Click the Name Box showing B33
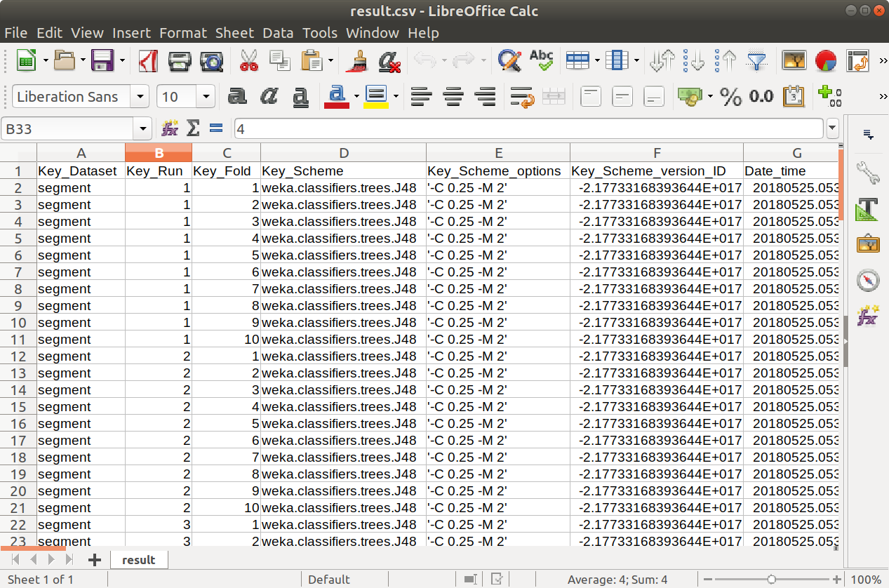 pyautogui.click(x=68, y=129)
